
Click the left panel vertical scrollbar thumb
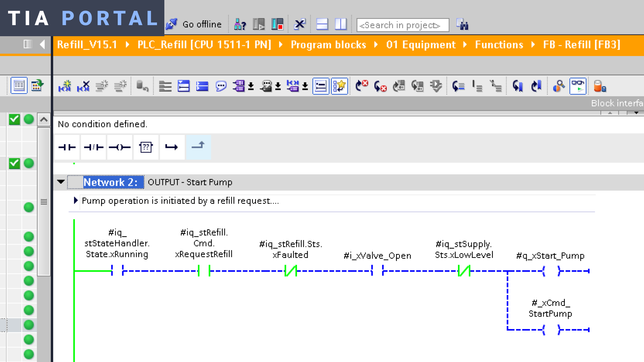tap(44, 201)
